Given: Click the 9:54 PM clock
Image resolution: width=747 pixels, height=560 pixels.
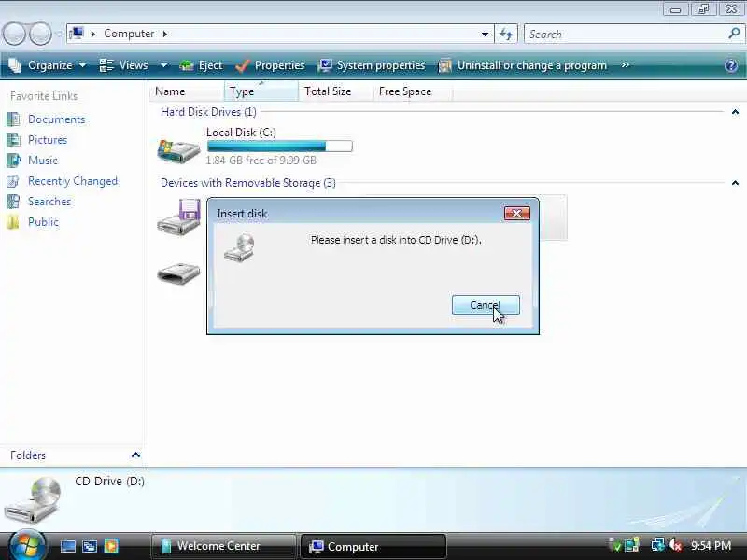Looking at the screenshot, I should (x=711, y=546).
